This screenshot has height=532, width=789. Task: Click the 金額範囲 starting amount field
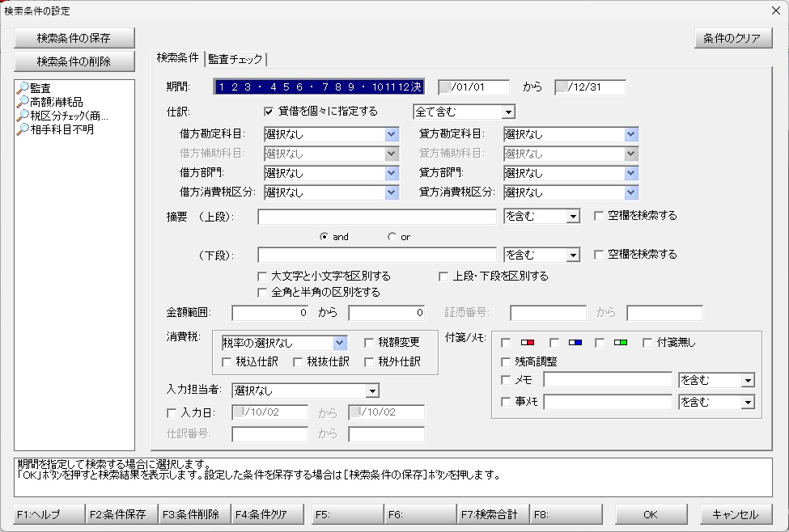(269, 313)
